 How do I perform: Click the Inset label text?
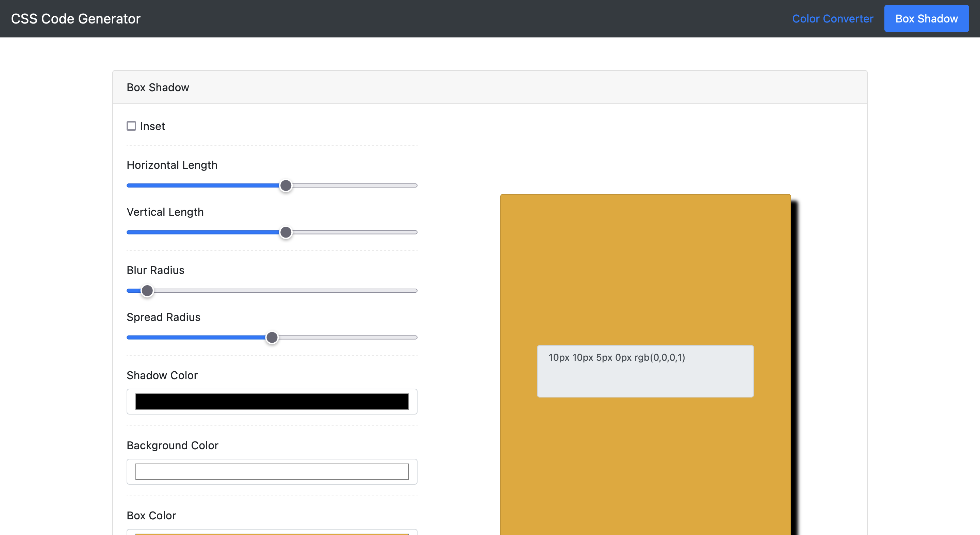[x=152, y=126]
